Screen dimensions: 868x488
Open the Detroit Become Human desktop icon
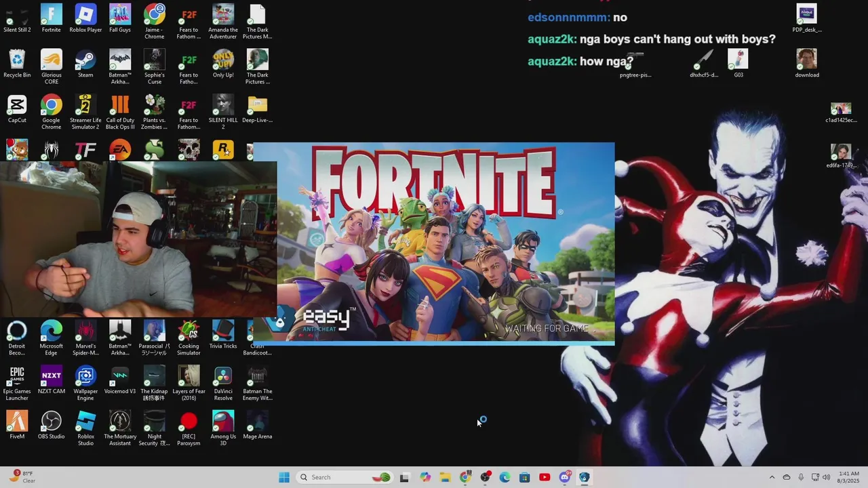(17, 338)
